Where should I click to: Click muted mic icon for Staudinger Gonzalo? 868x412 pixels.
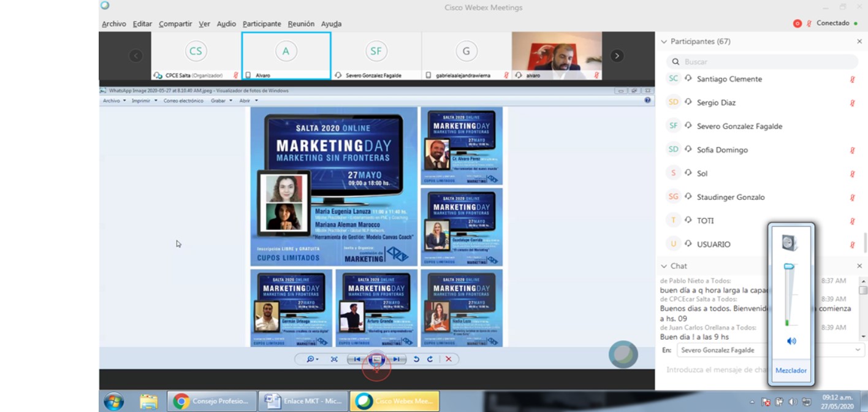click(852, 197)
